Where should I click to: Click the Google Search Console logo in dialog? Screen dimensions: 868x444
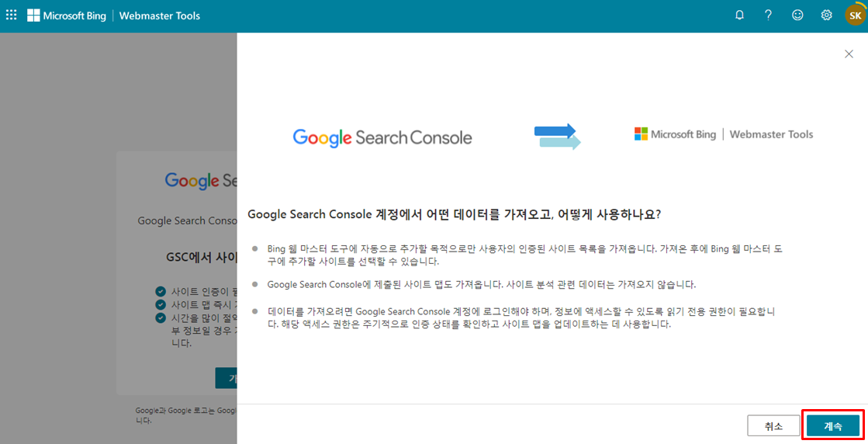coord(382,138)
